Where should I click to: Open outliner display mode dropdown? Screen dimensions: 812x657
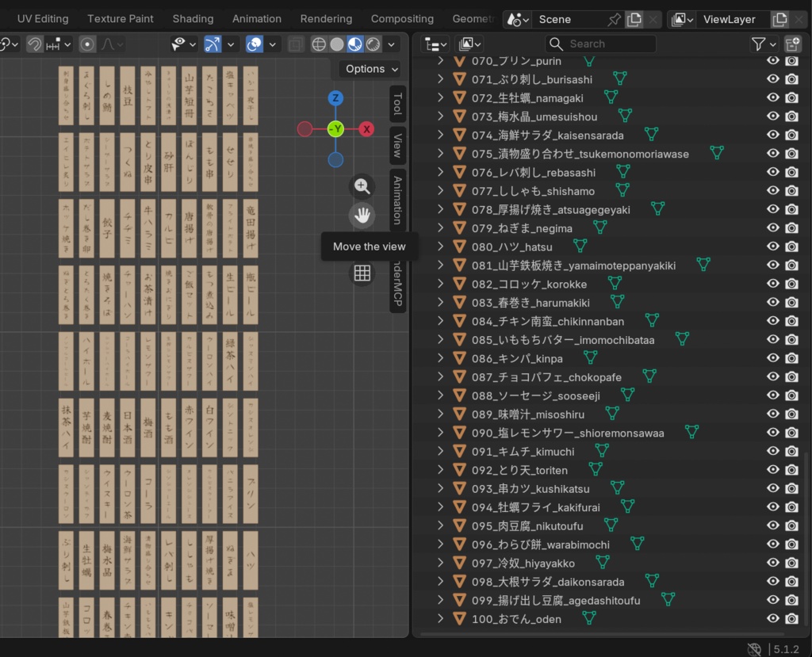470,44
